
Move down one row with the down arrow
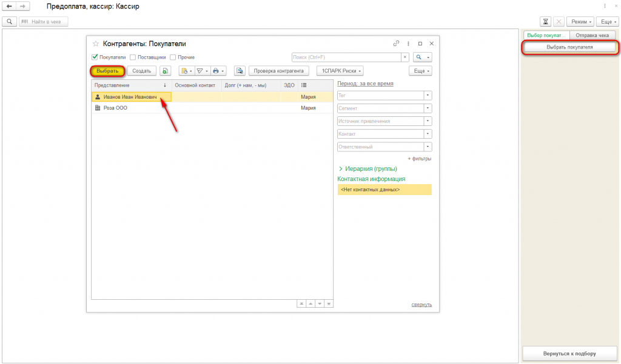coord(320,304)
